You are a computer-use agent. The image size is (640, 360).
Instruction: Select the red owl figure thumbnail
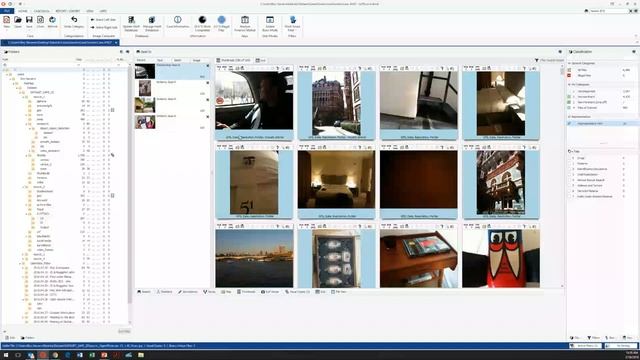(x=501, y=258)
